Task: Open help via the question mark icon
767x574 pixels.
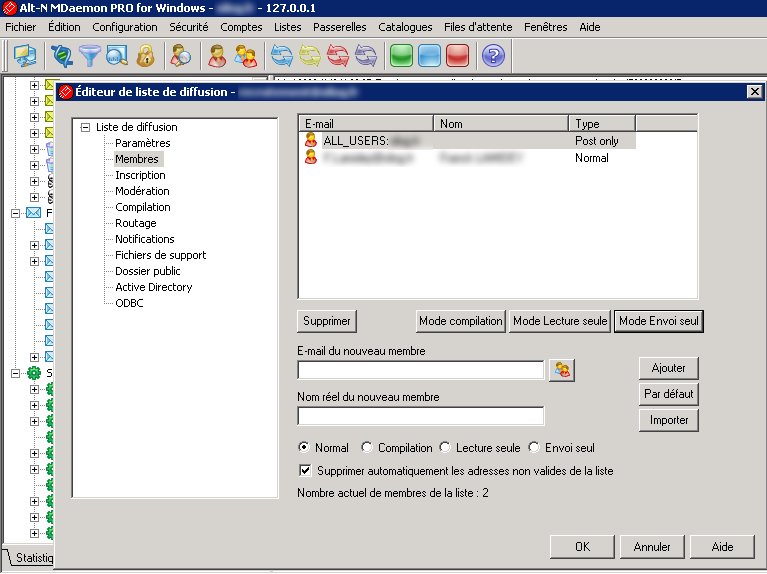Action: [x=493, y=55]
